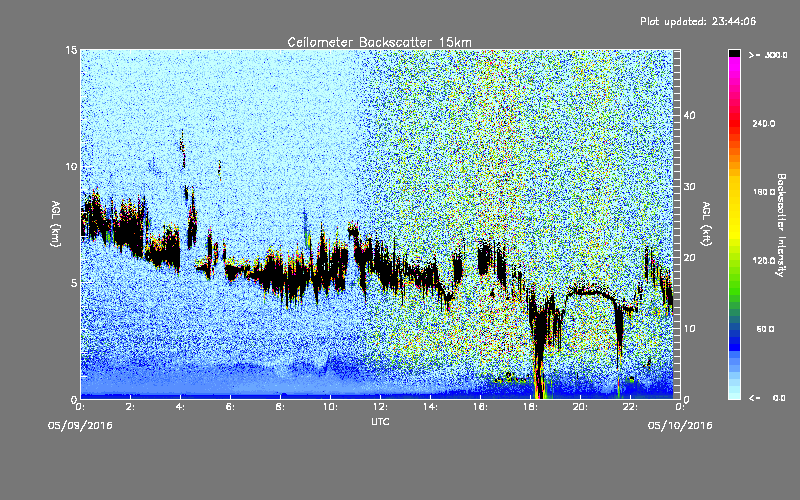
Task: Click the '>= 300.0' colorbar maximum label
Action: pyautogui.click(x=768, y=55)
